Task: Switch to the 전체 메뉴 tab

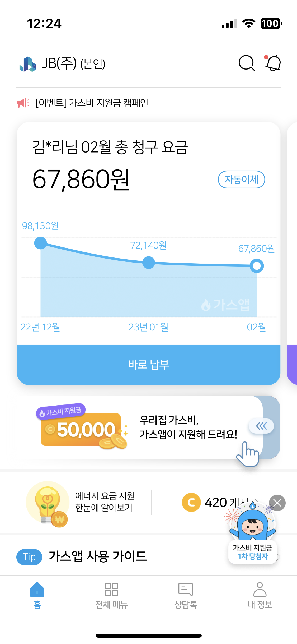Action: pos(111,595)
